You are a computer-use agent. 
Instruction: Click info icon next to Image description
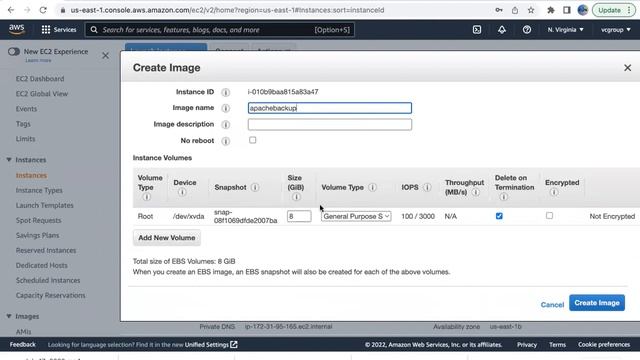coord(225,124)
